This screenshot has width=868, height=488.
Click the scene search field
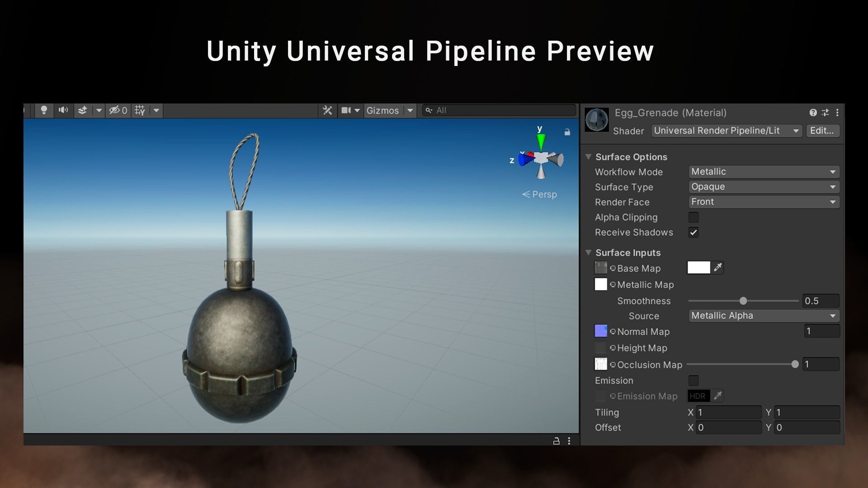tap(499, 110)
